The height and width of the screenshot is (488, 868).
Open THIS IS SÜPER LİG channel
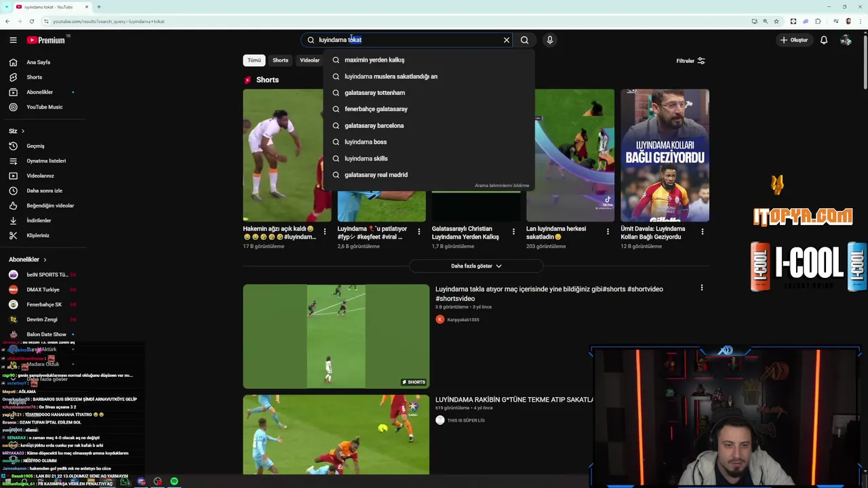[466, 421]
